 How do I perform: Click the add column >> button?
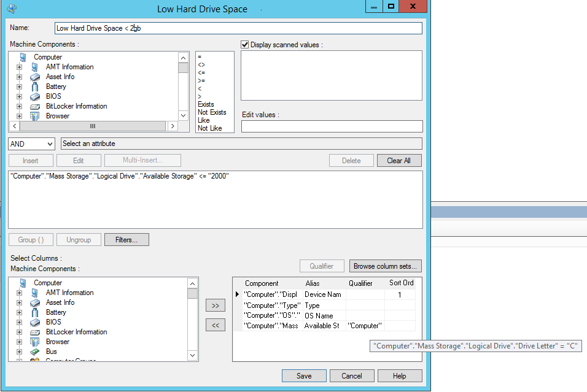[x=215, y=306]
